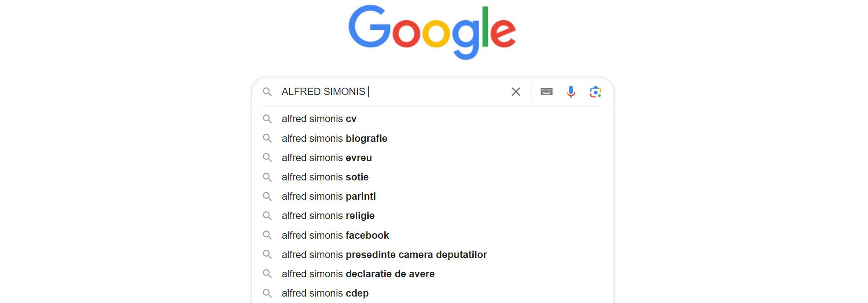Open Google Lens camera search icon
The width and height of the screenshot is (868, 303).
pos(595,92)
